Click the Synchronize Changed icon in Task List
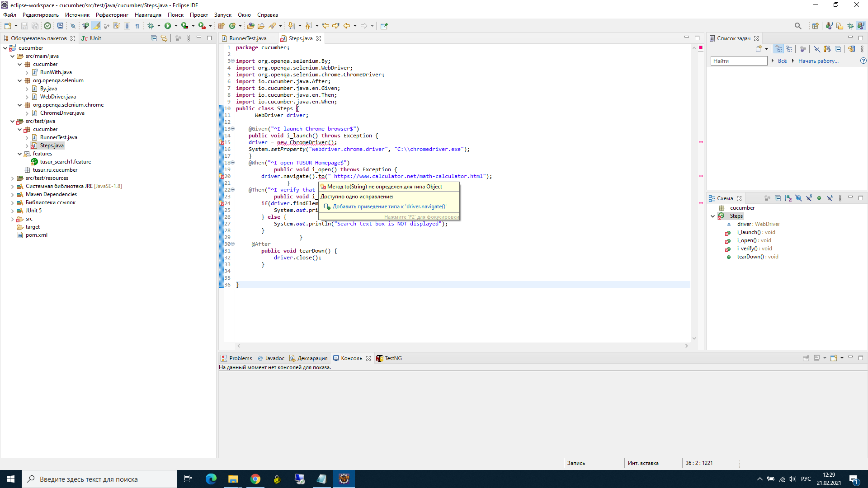This screenshot has width=868, height=488. [851, 49]
